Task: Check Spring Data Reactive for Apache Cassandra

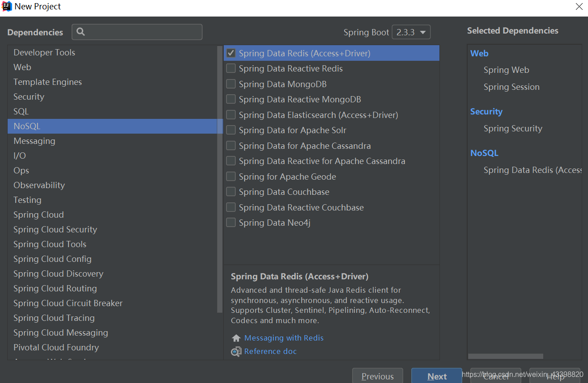Action: pos(231,161)
